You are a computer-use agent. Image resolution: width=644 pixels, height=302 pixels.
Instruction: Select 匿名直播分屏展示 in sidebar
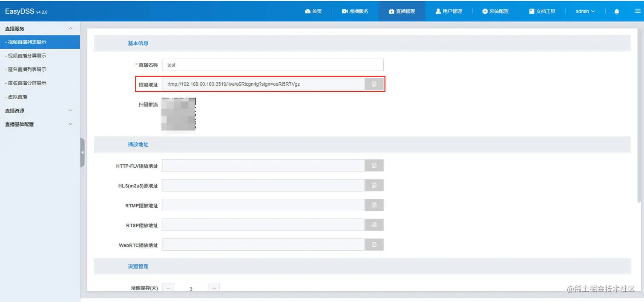click(40, 83)
